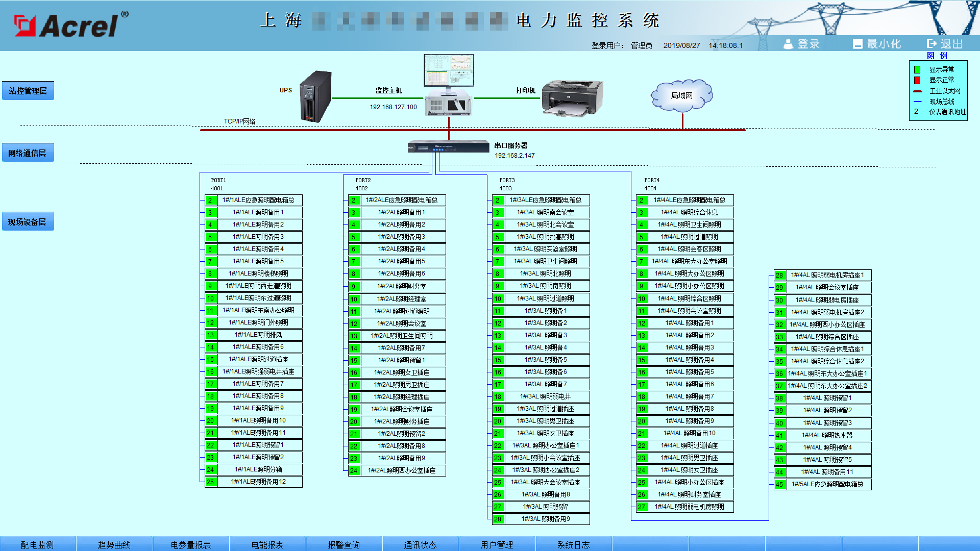Screen dimensions: 980x551
Task: Click the 最小化 minimize button
Action: 877,44
